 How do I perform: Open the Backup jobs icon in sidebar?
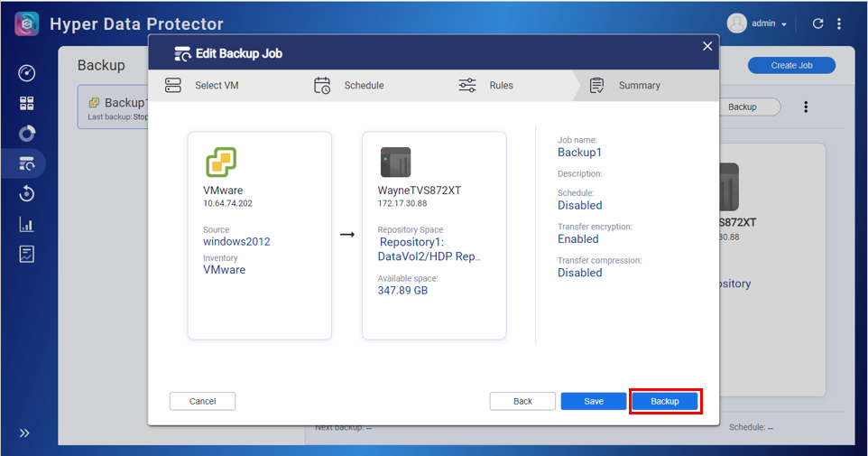(26, 163)
